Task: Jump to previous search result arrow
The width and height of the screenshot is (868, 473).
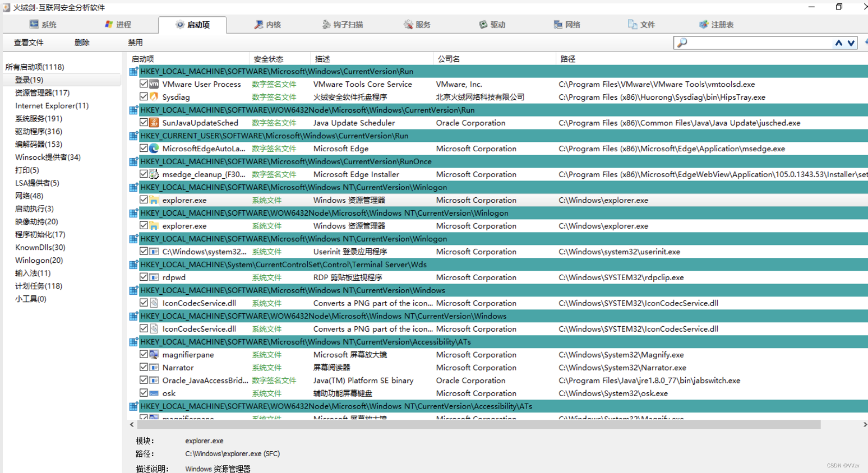Action: [839, 43]
